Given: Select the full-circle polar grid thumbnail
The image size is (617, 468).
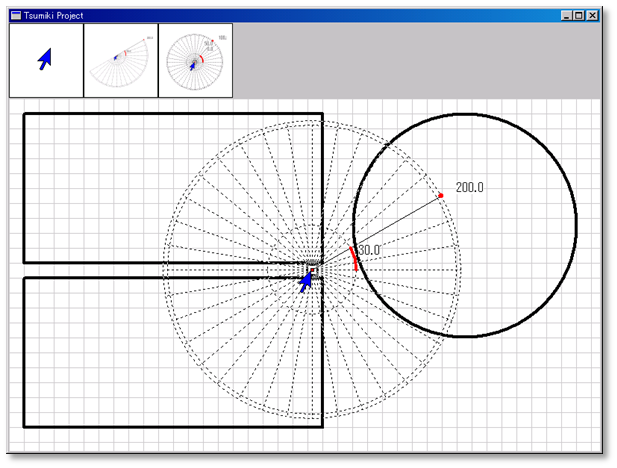Looking at the screenshot, I should click(195, 61).
